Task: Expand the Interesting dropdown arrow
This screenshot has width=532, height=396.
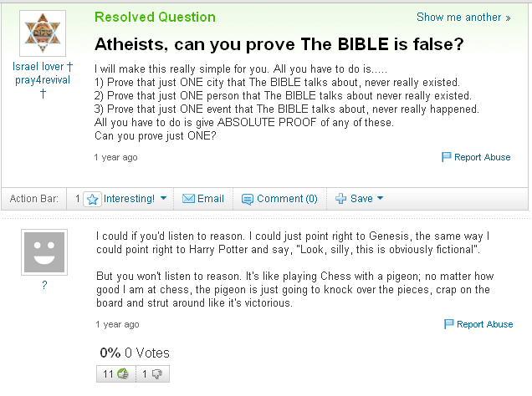Action: pos(164,198)
